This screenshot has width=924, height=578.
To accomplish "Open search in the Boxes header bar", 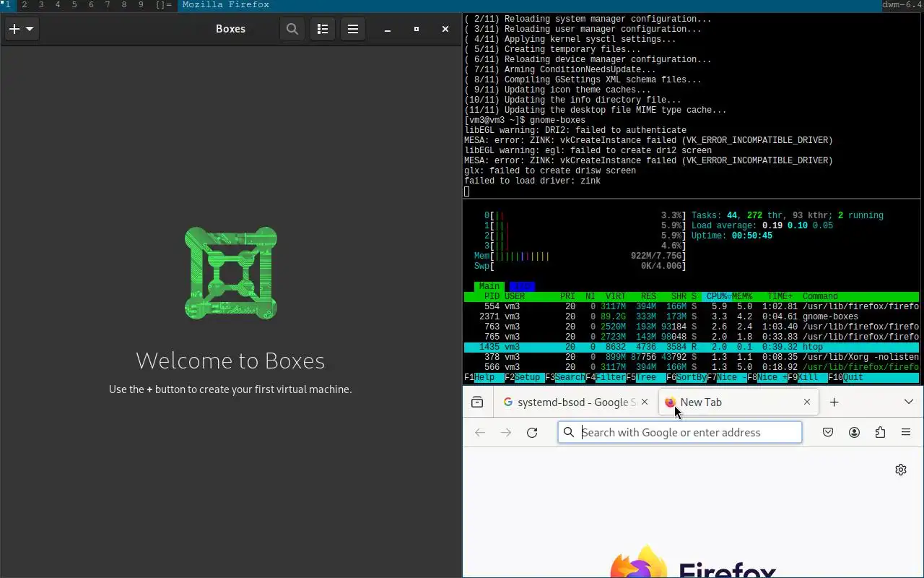I will (292, 29).
